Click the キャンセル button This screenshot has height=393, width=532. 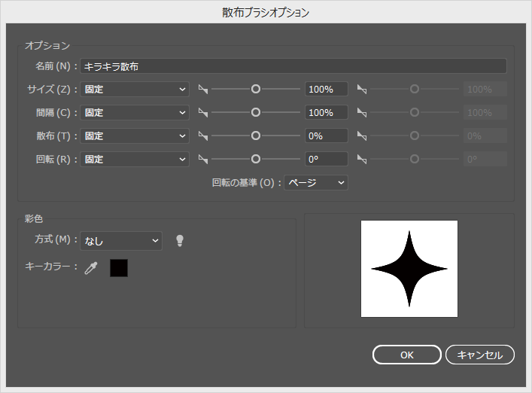[480, 355]
